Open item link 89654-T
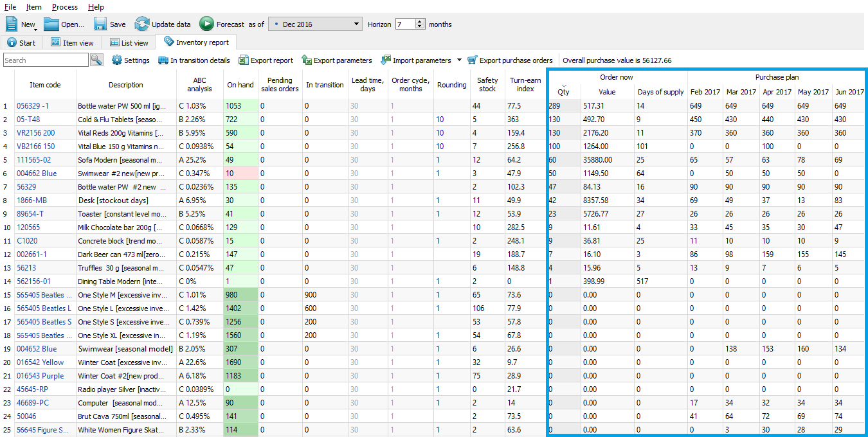This screenshot has width=868, height=437. coord(30,214)
